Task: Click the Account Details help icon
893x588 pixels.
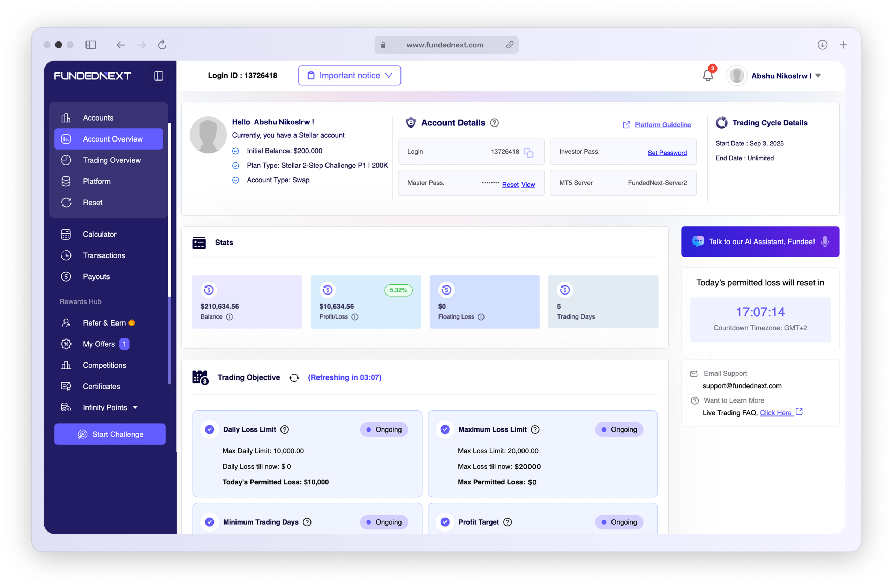Action: click(x=495, y=123)
